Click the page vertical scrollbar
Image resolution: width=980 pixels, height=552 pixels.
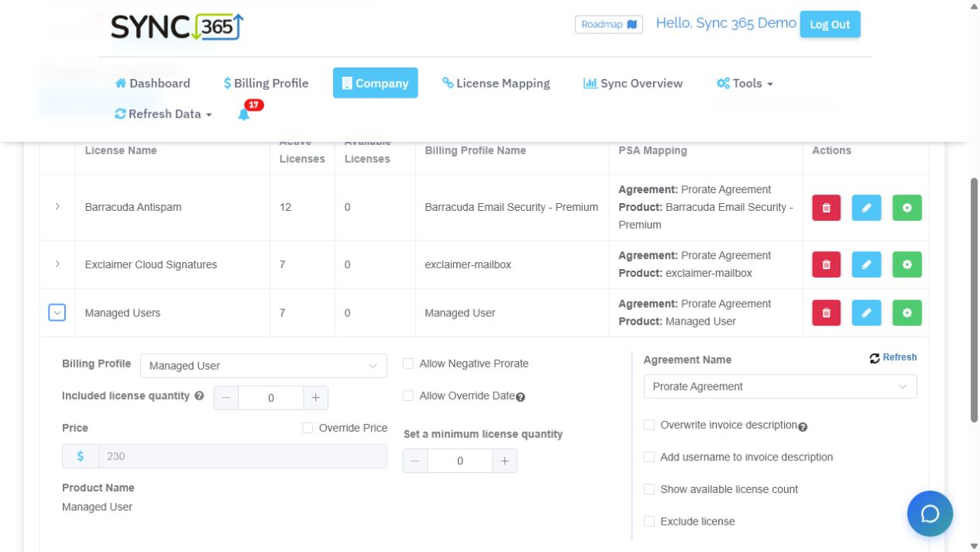click(x=974, y=300)
